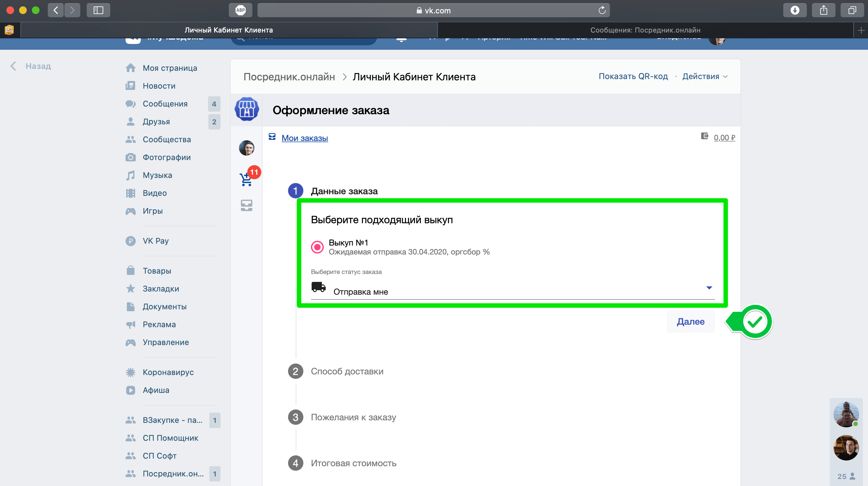Click the wallet balance icon
The height and width of the screenshot is (486, 868).
click(705, 136)
